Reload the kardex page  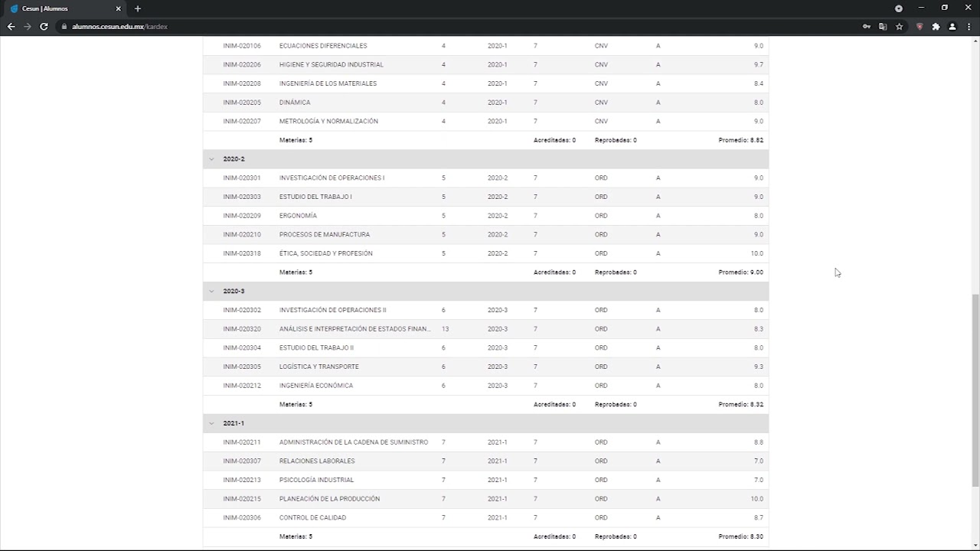coord(44,27)
